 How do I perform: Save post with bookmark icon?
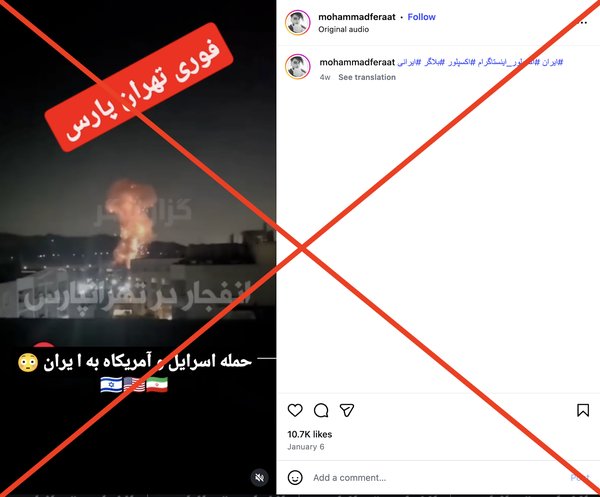click(583, 410)
